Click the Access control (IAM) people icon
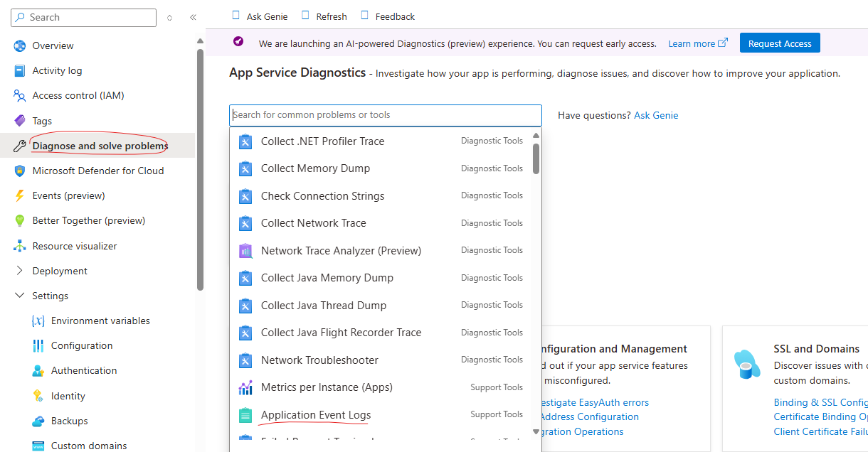868x452 pixels. point(20,96)
